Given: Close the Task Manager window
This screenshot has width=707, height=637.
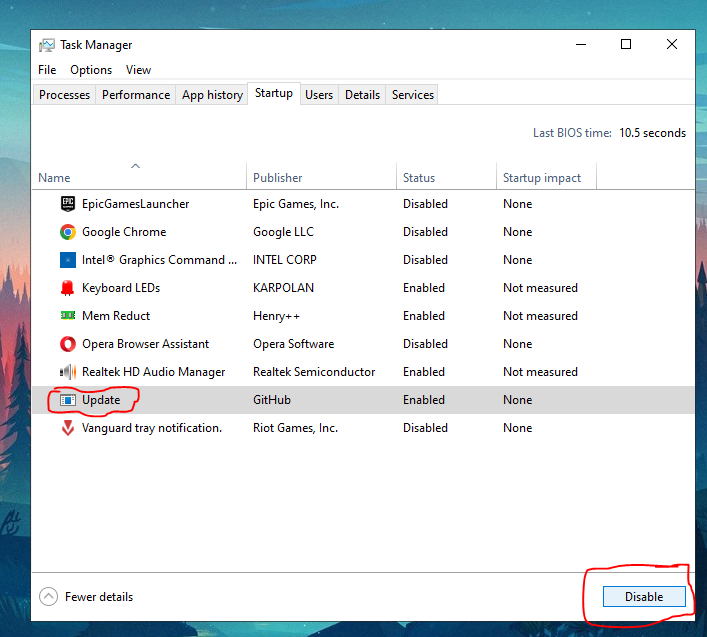Looking at the screenshot, I should click(672, 44).
